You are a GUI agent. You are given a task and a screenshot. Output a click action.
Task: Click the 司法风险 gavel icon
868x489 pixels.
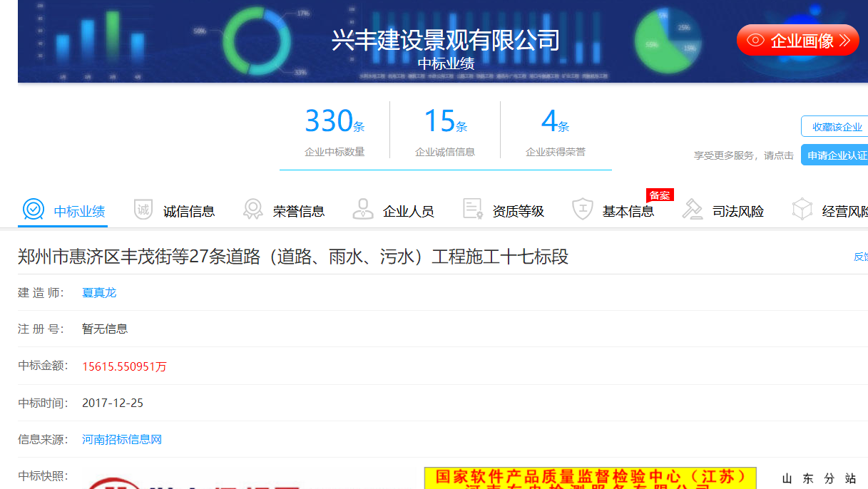tap(693, 210)
